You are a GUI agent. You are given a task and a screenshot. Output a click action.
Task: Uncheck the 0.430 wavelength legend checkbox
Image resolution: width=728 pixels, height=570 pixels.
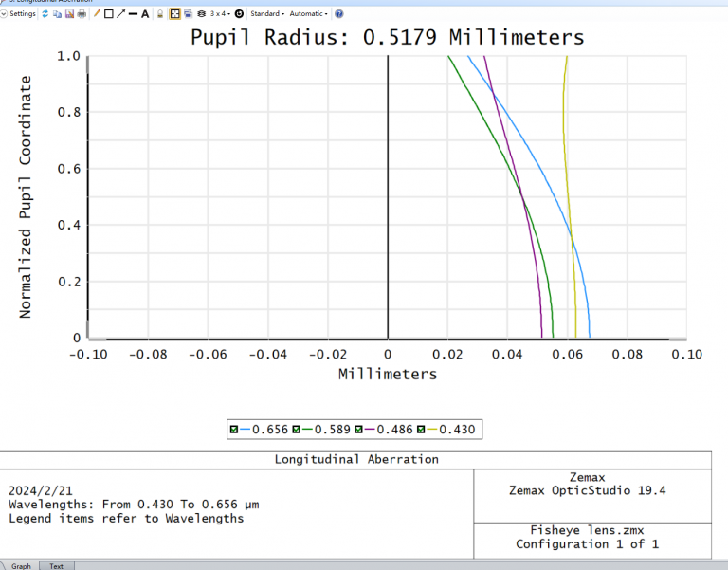pyautogui.click(x=421, y=430)
